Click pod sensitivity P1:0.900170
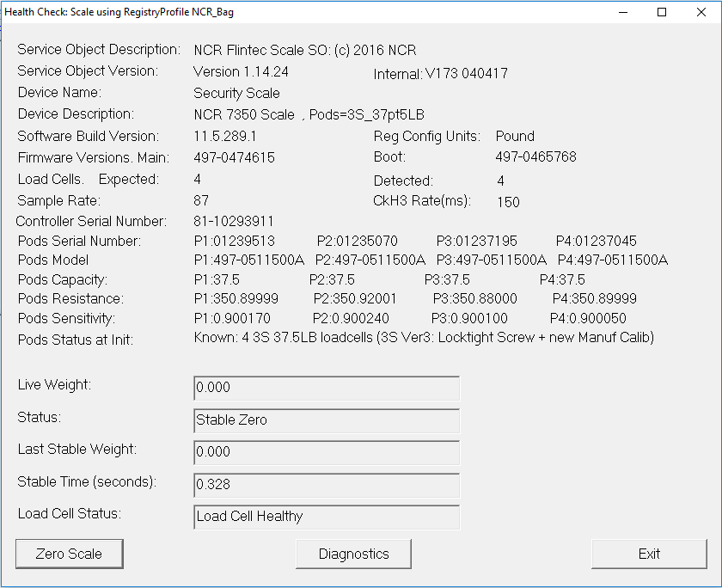The height and width of the screenshot is (588, 722). 232,318
